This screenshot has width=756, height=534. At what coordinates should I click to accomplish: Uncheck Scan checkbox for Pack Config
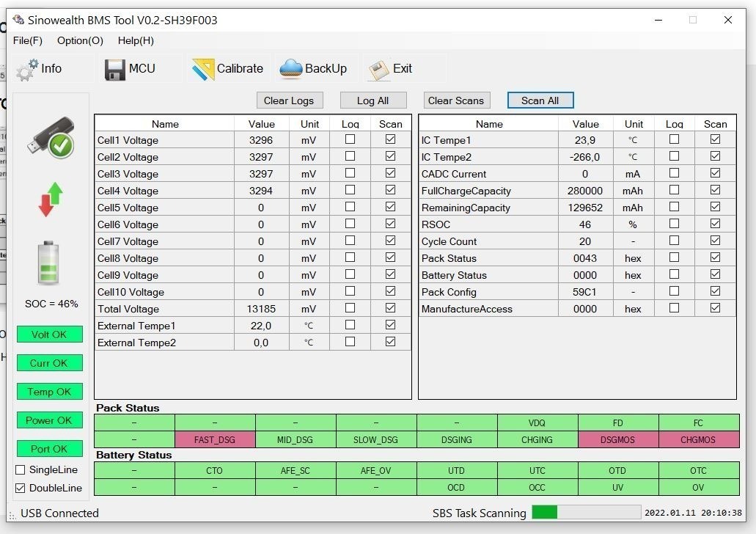(x=715, y=291)
